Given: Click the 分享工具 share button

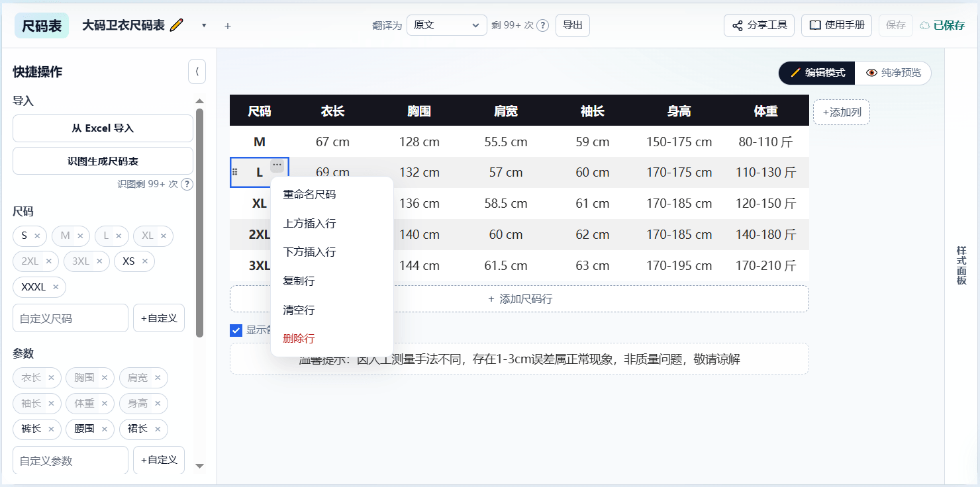Looking at the screenshot, I should click(759, 25).
